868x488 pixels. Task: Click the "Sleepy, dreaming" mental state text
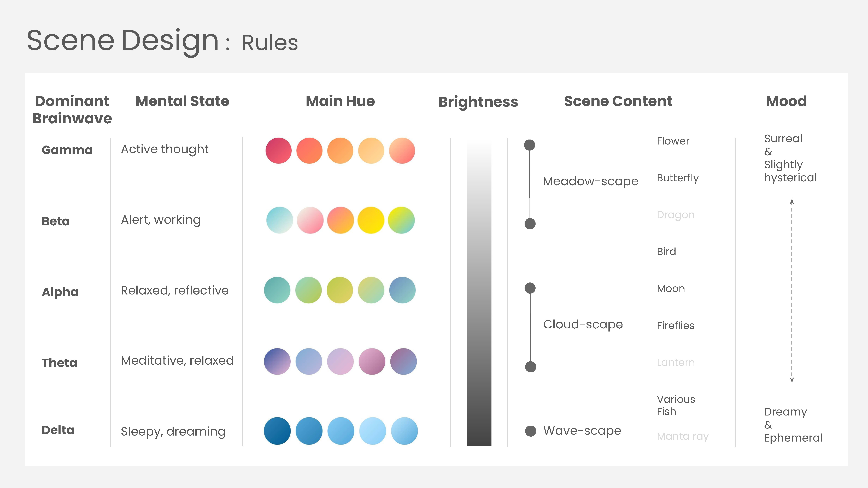(x=173, y=431)
